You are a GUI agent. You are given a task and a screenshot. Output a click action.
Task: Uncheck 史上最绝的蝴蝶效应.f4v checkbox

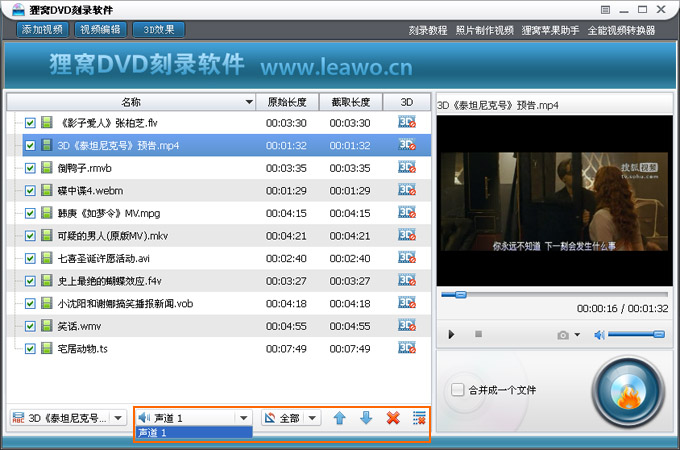click(30, 281)
